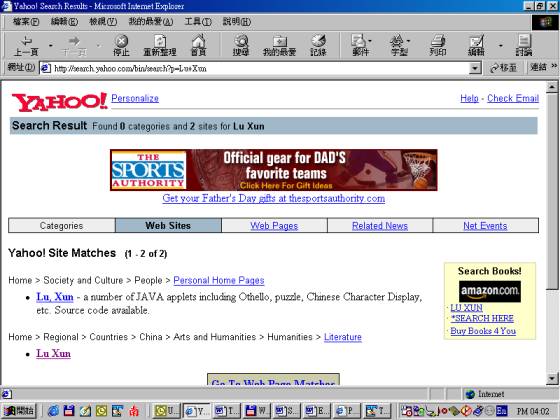Click the red character quick launch icon
Image resolution: width=560 pixels, height=420 pixels.
point(134,411)
